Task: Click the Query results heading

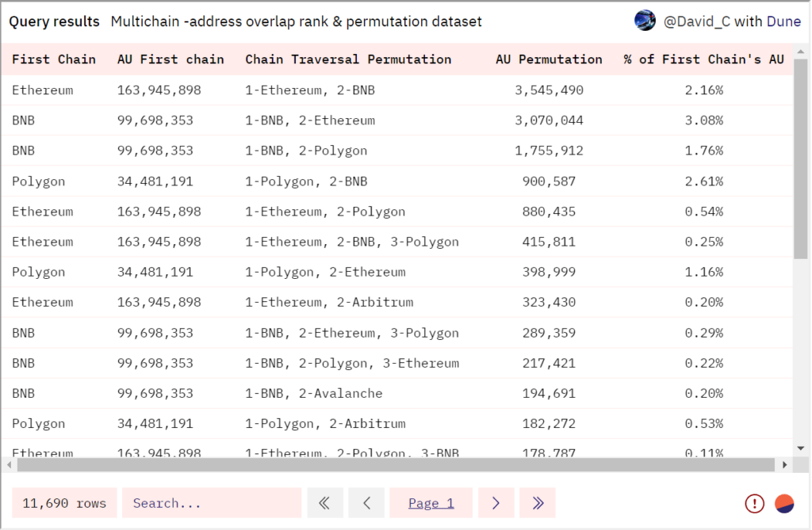Action: [x=55, y=21]
